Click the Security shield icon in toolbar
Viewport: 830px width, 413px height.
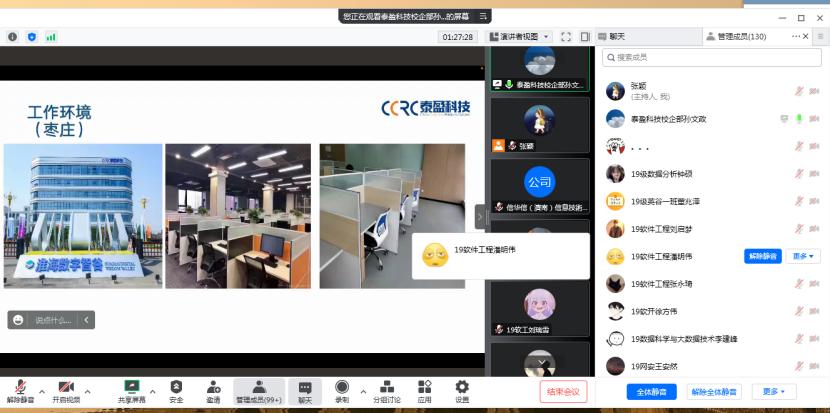point(176,388)
